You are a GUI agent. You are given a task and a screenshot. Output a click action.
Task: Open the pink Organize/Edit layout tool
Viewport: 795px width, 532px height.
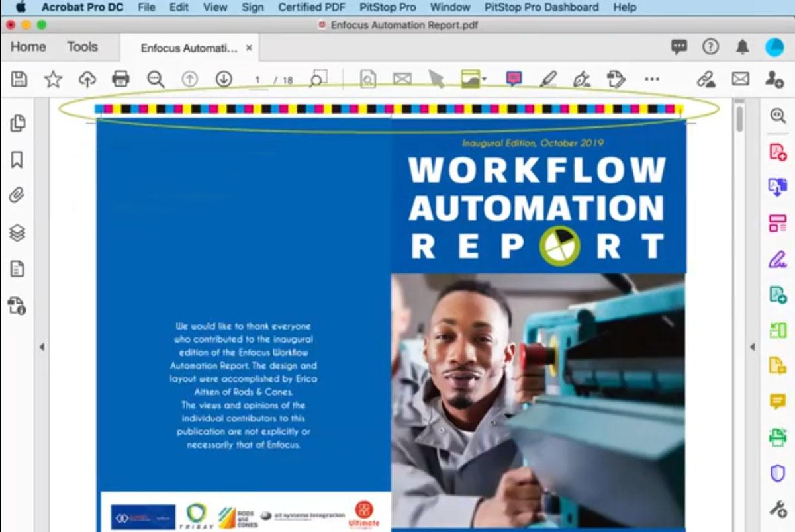pos(777,223)
